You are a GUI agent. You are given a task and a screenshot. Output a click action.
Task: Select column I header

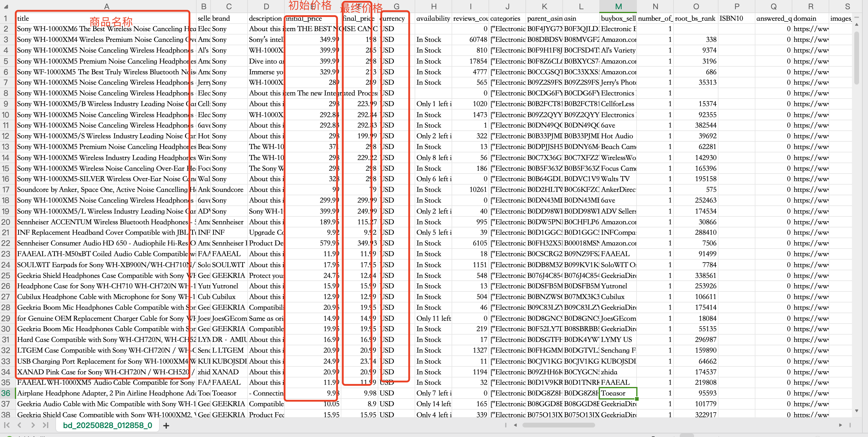click(470, 6)
